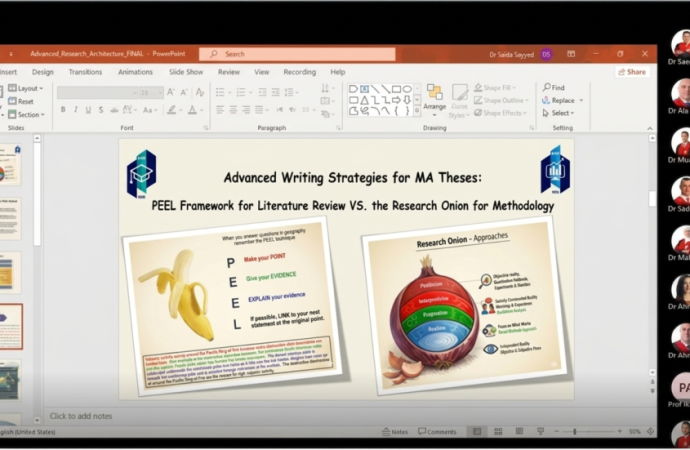Switch to Reading view in status bar

pyautogui.click(x=521, y=431)
